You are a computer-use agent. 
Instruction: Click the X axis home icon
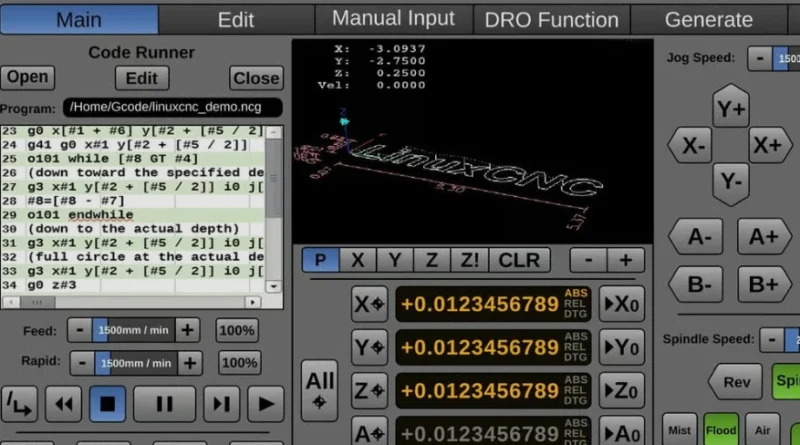coord(369,304)
